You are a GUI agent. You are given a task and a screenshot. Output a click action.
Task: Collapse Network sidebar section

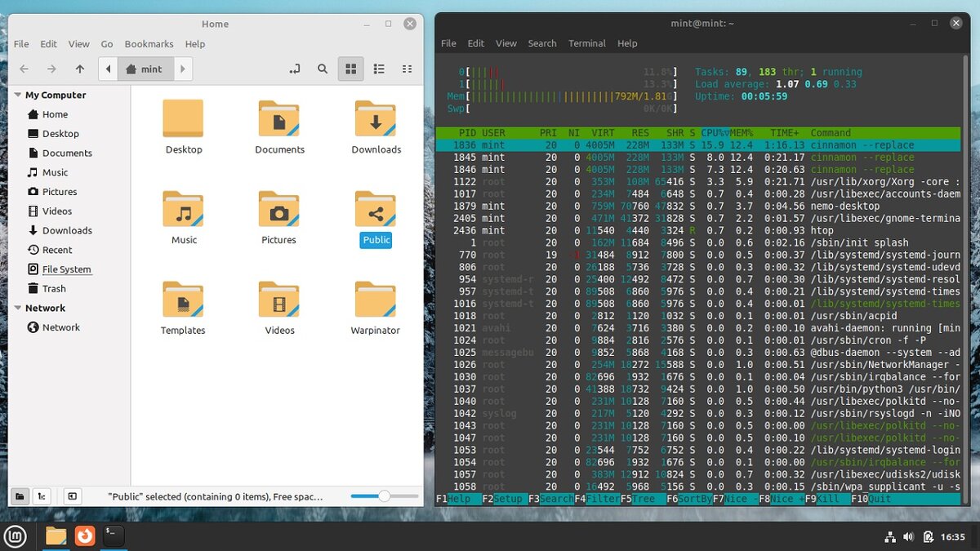[x=18, y=308]
